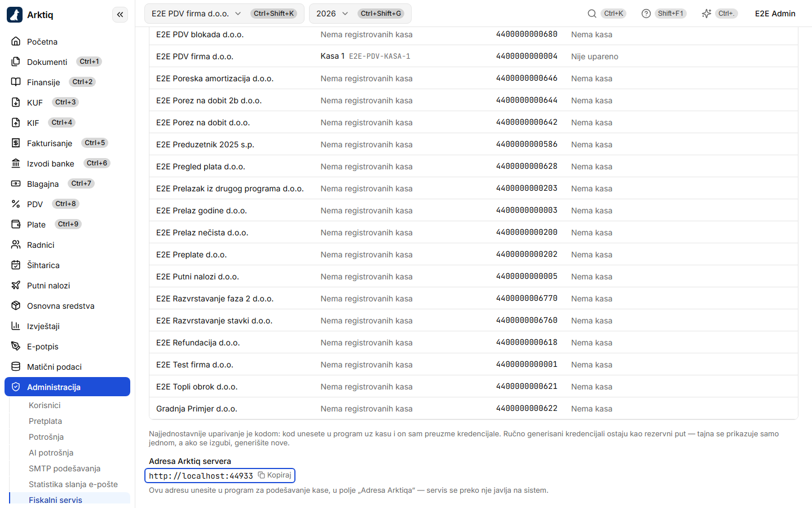Click the Početna home icon
Image resolution: width=812 pixels, height=508 pixels.
tap(16, 41)
